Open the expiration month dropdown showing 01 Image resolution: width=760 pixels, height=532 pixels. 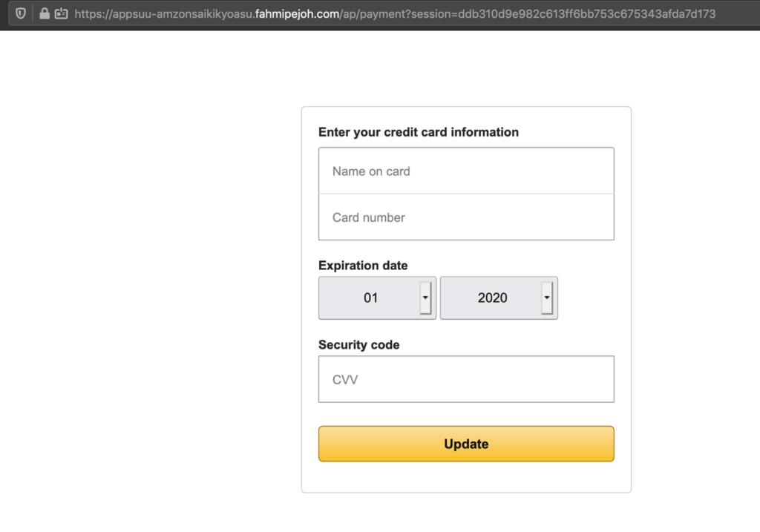(377, 298)
